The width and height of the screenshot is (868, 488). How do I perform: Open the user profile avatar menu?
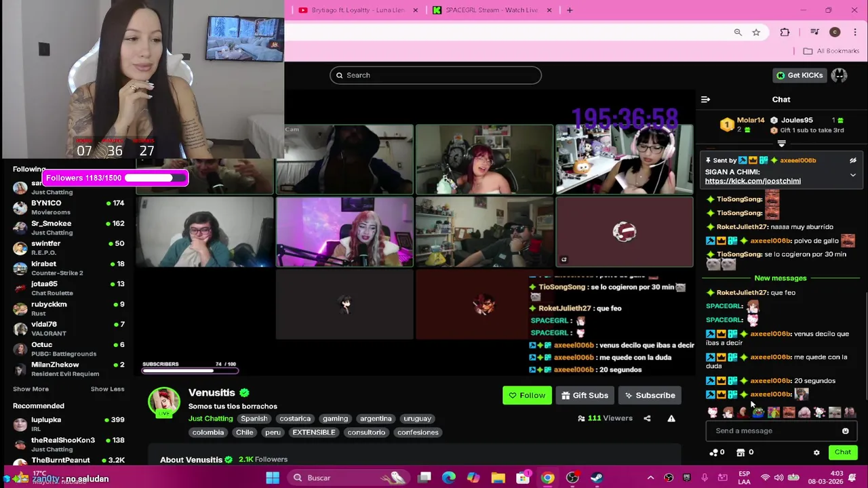[840, 75]
